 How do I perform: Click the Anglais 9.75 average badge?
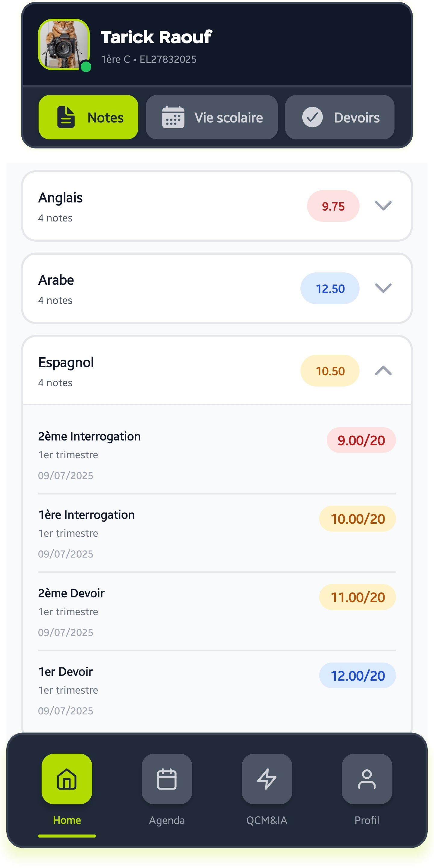tap(333, 206)
